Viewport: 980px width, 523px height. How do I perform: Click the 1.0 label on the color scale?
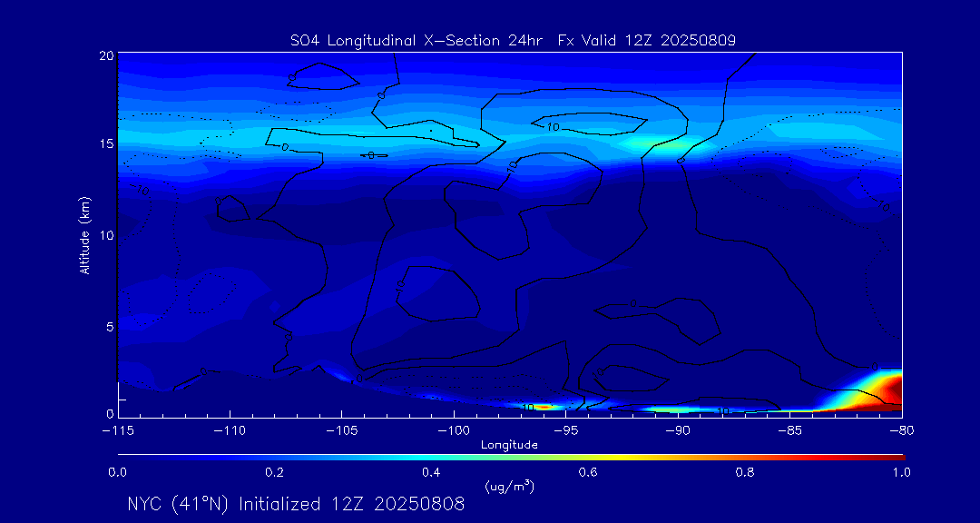point(901,472)
